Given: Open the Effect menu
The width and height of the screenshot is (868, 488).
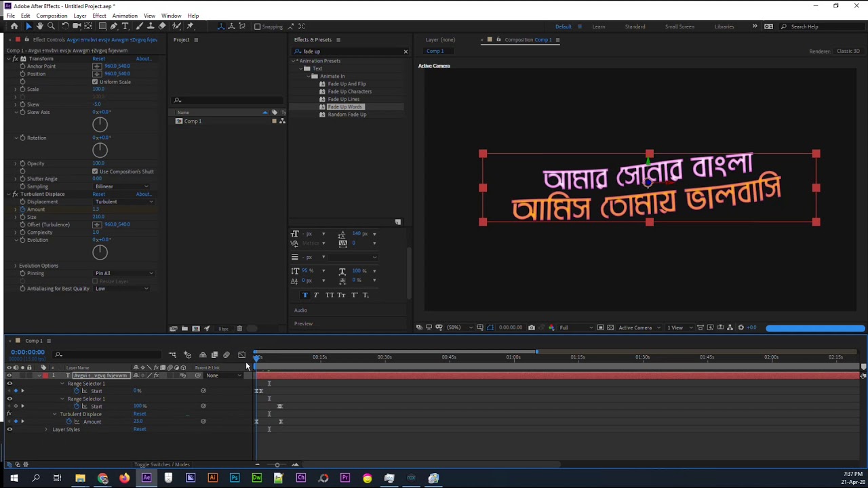Looking at the screenshot, I should pos(99,16).
